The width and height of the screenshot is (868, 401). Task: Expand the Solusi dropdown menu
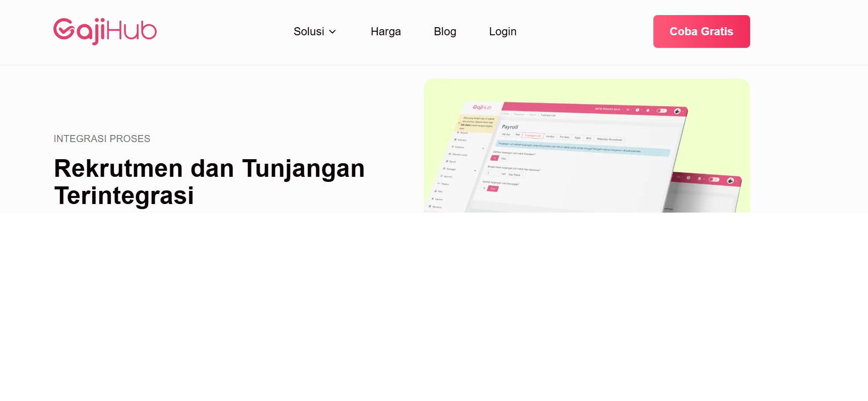click(315, 31)
